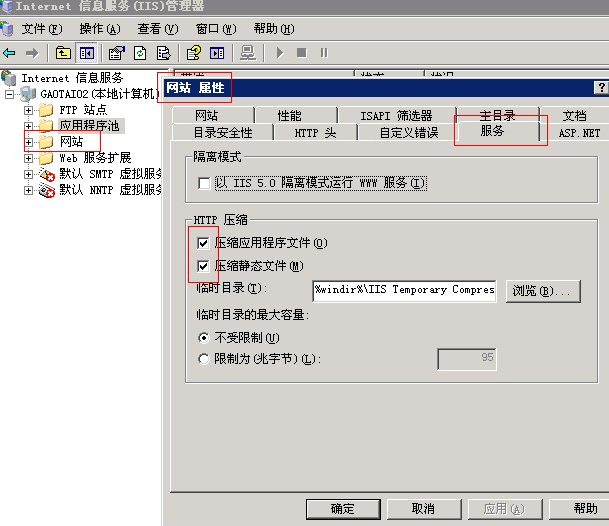Click the Back arrow toolbar icon
The width and height of the screenshot is (609, 526).
click(10, 52)
